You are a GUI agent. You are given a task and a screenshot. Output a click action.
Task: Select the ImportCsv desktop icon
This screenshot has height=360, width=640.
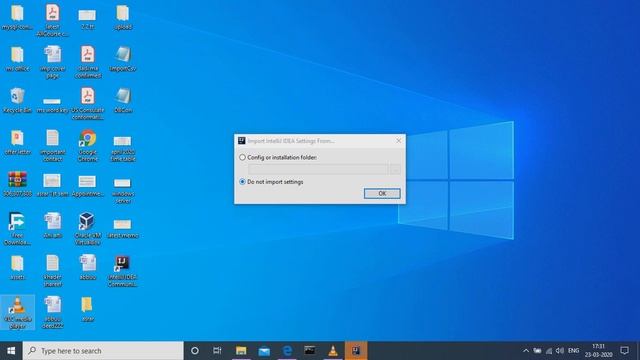click(x=123, y=59)
